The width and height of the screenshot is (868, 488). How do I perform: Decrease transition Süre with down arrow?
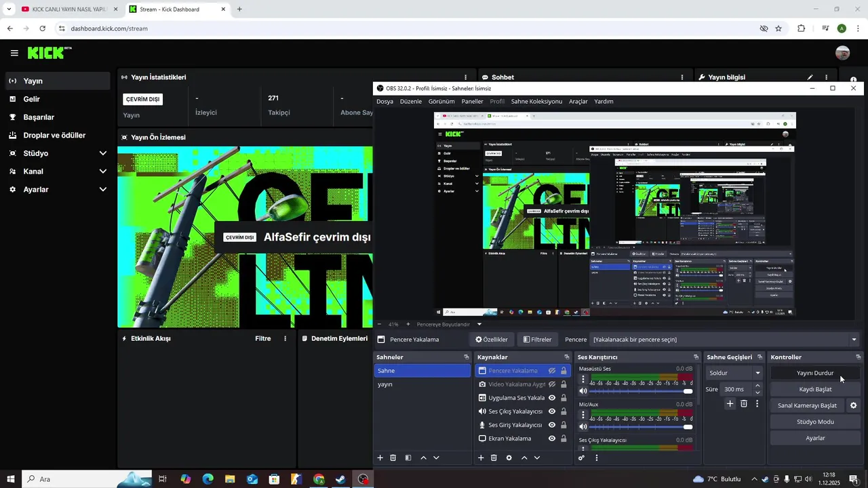pyautogui.click(x=757, y=392)
